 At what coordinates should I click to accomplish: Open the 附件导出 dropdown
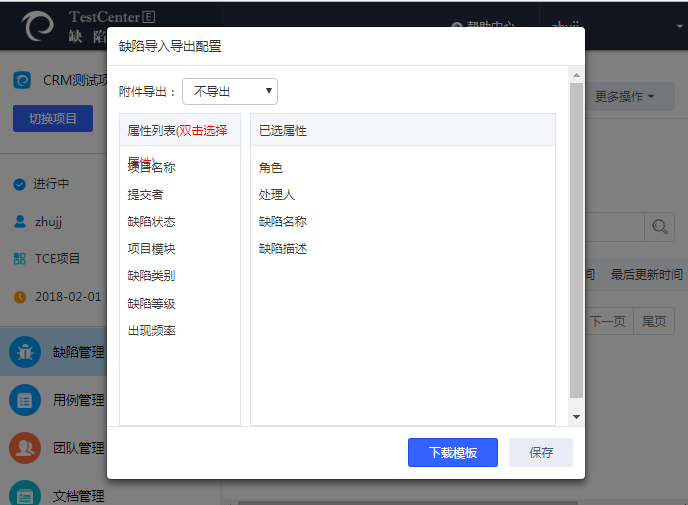(x=229, y=92)
